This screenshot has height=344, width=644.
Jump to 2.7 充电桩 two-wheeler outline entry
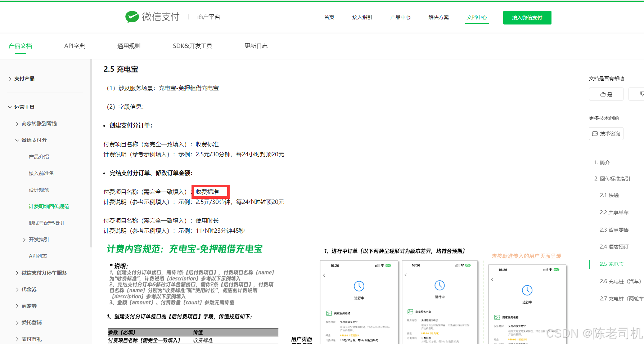click(621, 299)
